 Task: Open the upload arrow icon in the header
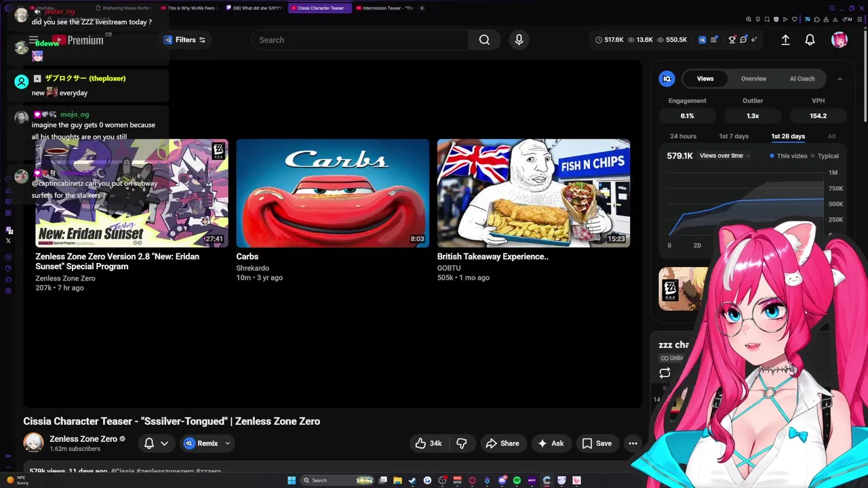(785, 40)
